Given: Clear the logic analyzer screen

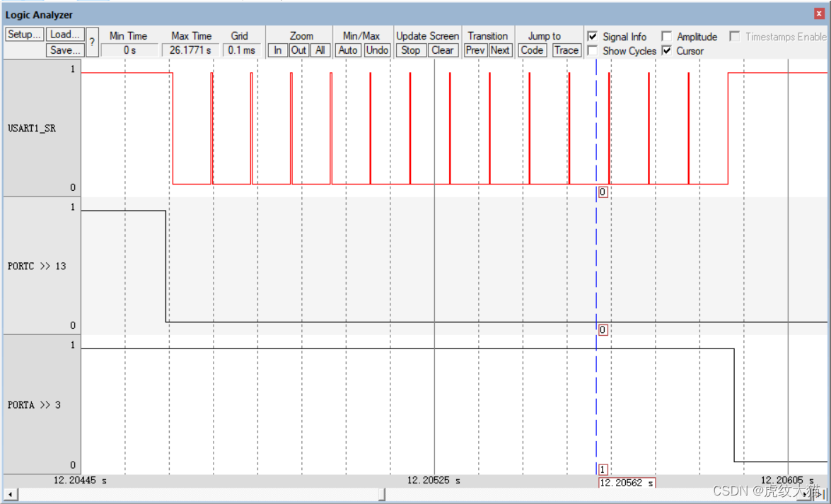Looking at the screenshot, I should coord(443,50).
